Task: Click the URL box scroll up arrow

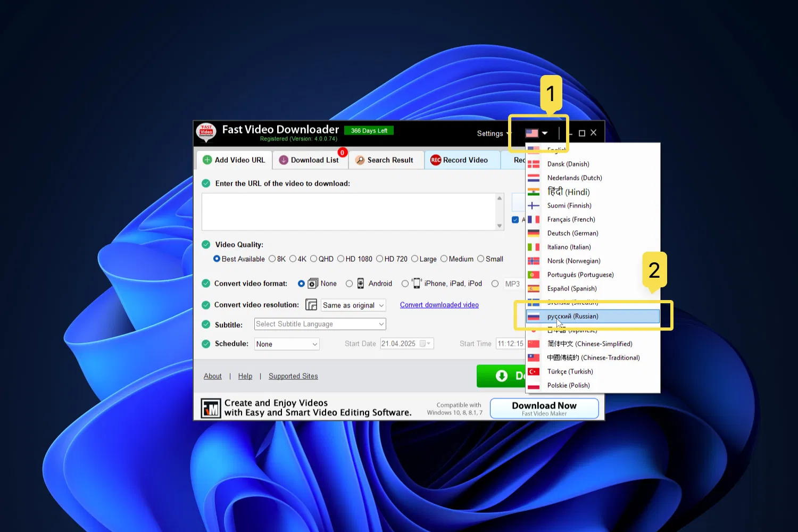Action: (x=500, y=198)
